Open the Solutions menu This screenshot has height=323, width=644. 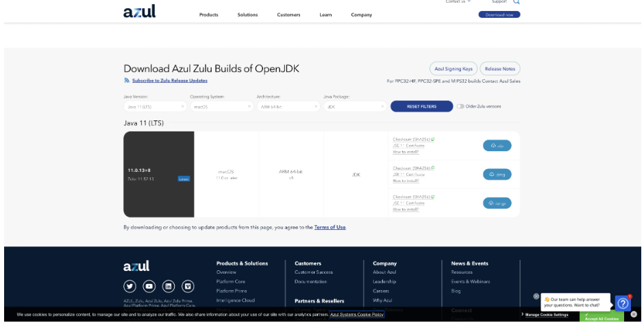247,15
